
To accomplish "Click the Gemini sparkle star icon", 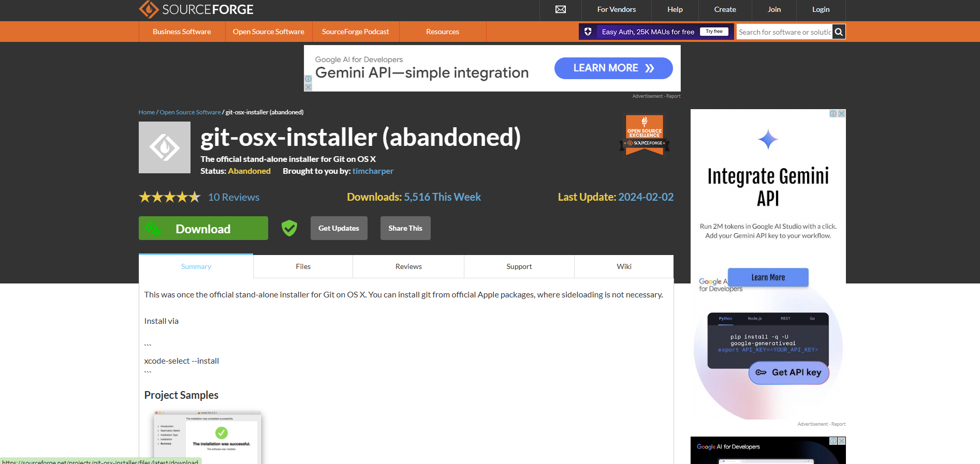I will pyautogui.click(x=768, y=140).
